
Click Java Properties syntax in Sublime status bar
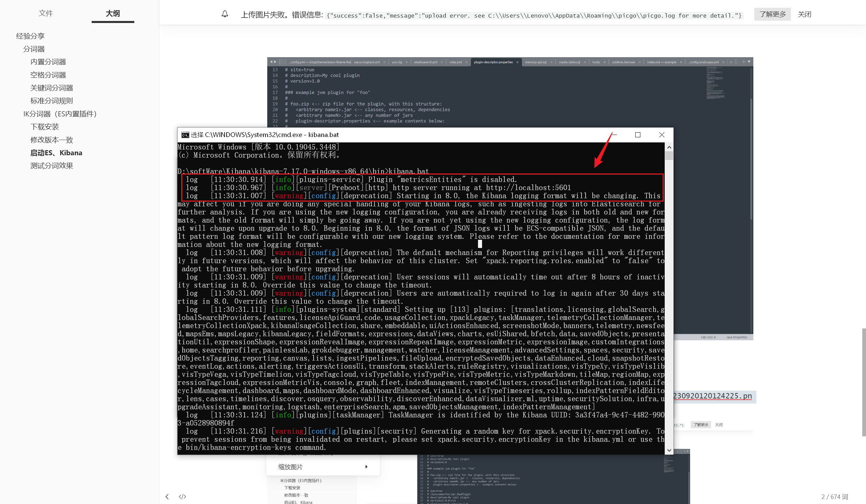[x=736, y=337]
